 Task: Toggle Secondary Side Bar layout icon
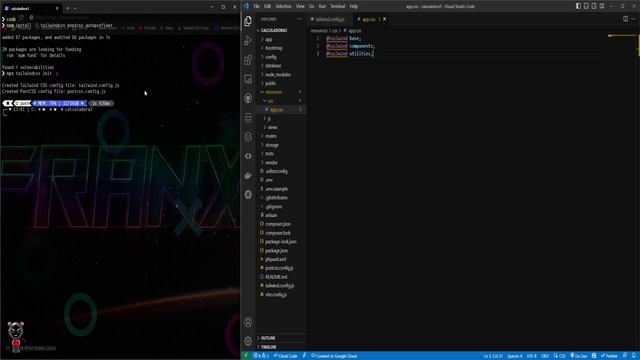tap(594, 6)
